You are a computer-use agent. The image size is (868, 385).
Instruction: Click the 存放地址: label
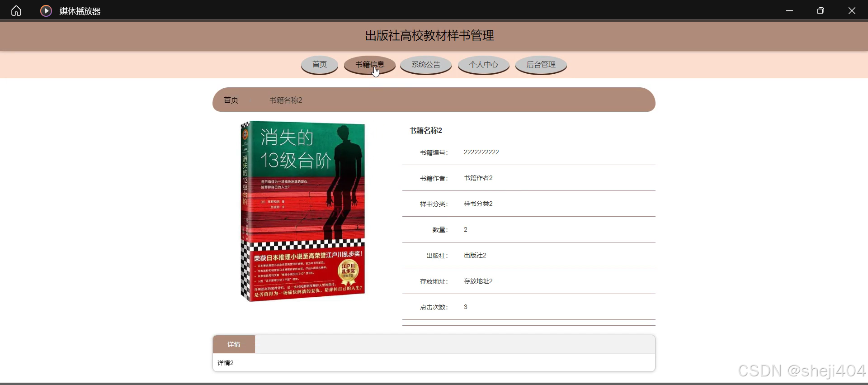coord(434,282)
